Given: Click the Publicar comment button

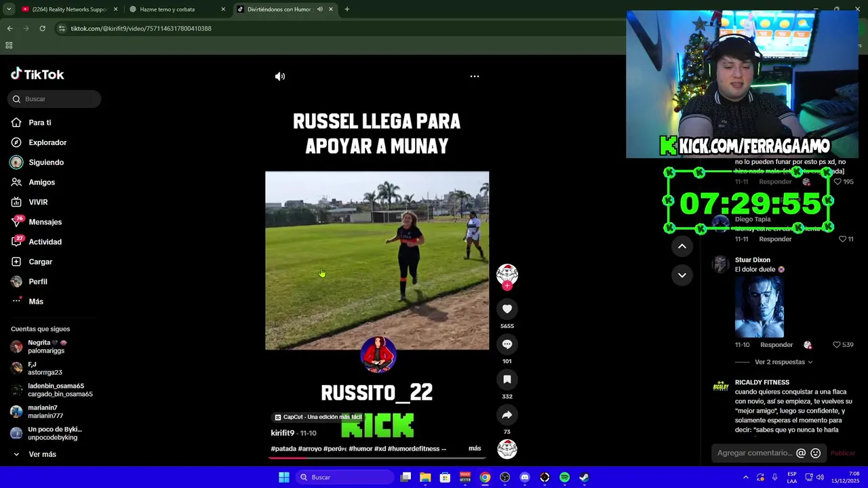Looking at the screenshot, I should pyautogui.click(x=843, y=453).
